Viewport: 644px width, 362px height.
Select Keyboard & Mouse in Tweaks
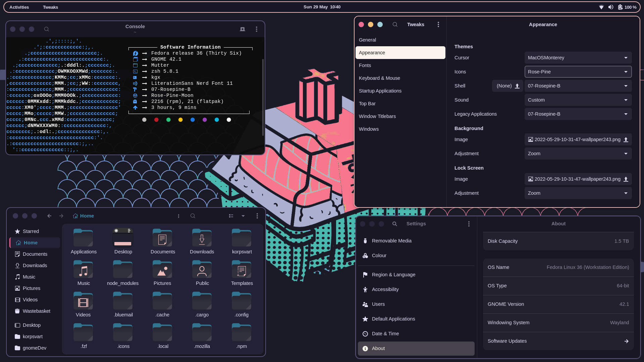tap(400, 78)
